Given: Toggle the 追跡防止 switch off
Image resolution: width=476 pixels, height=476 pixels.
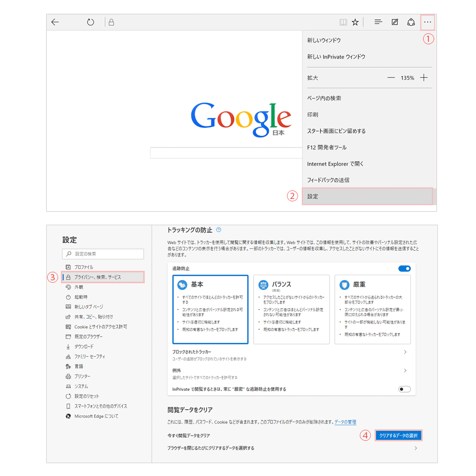Looking at the screenshot, I should 404,268.
